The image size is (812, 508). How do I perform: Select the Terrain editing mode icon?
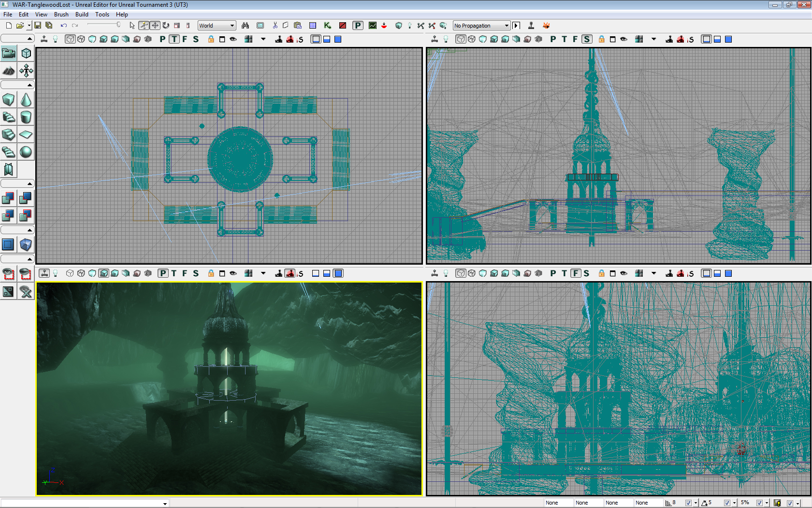(x=9, y=71)
